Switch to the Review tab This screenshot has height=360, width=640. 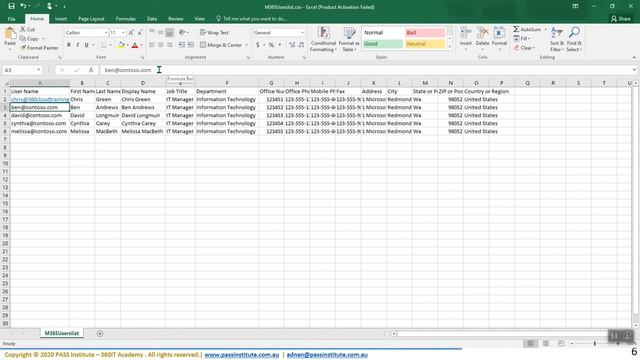pyautogui.click(x=176, y=19)
